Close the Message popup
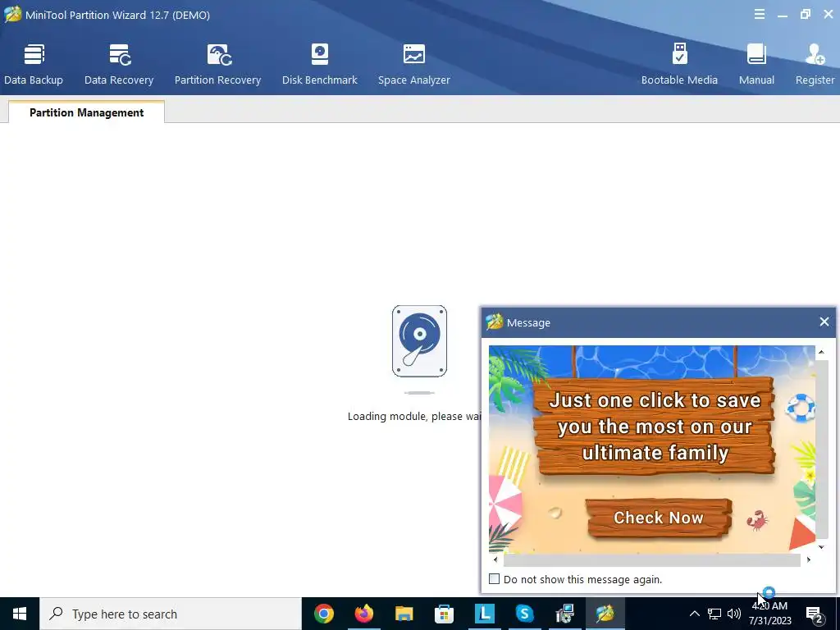This screenshot has width=840, height=630. pos(824,322)
